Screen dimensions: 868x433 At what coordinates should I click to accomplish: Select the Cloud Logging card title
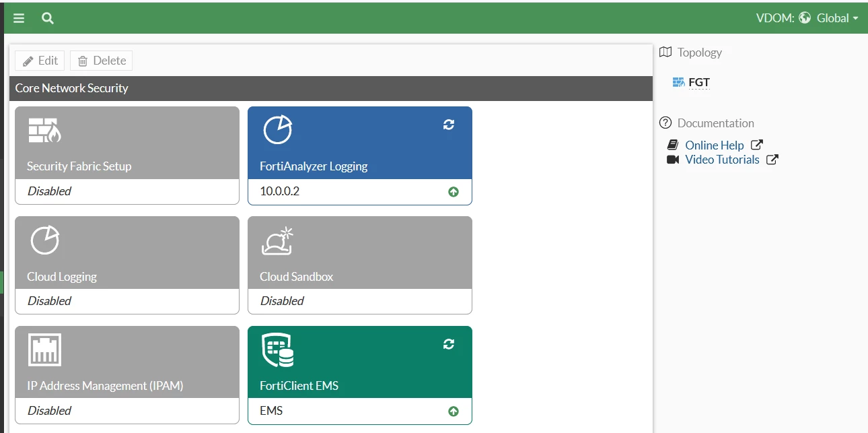coord(62,277)
